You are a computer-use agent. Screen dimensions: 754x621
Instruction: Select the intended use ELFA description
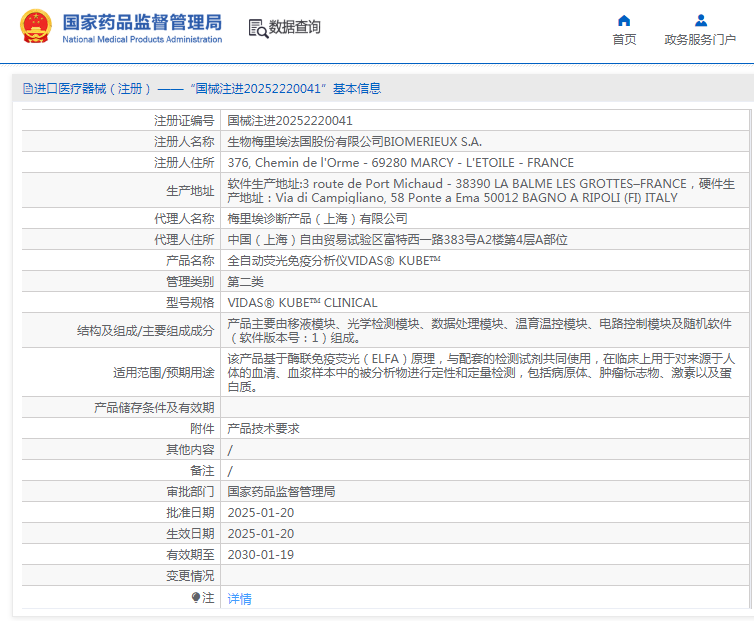[x=481, y=372]
